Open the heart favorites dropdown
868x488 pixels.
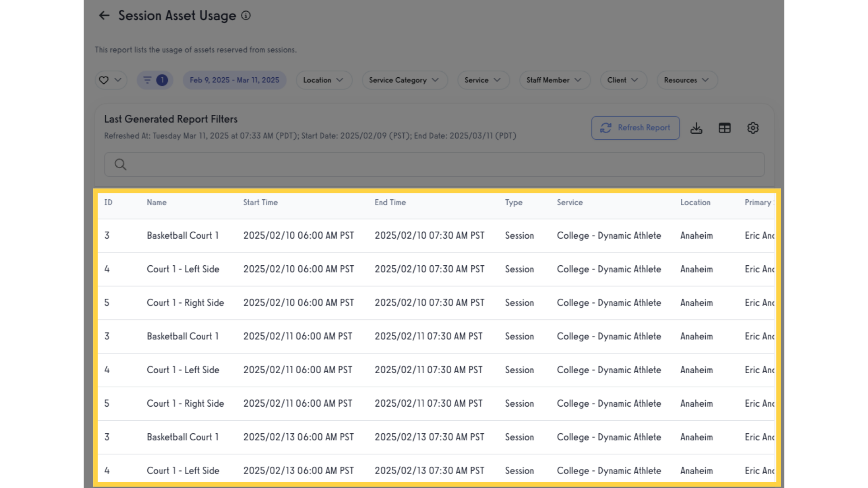(110, 80)
